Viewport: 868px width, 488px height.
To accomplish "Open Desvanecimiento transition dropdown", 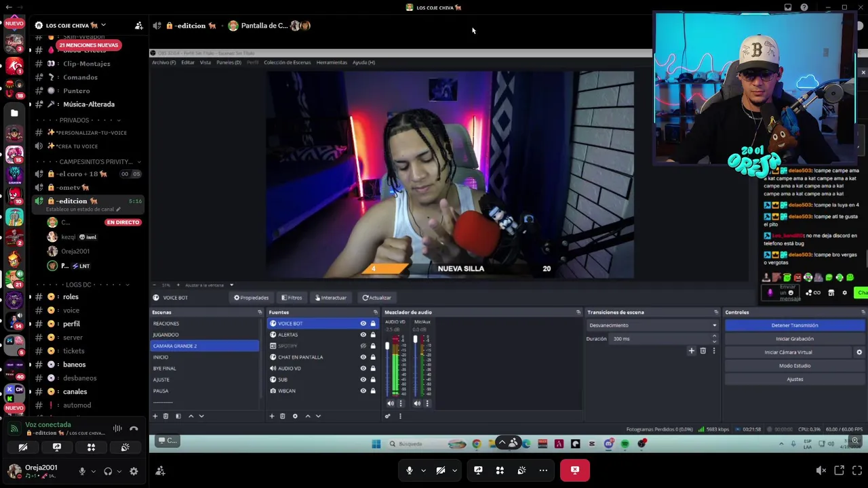I will tap(652, 325).
